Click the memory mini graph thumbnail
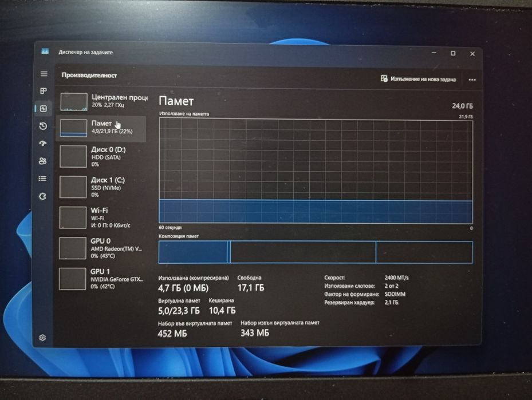This screenshot has height=400, width=532. tap(73, 128)
